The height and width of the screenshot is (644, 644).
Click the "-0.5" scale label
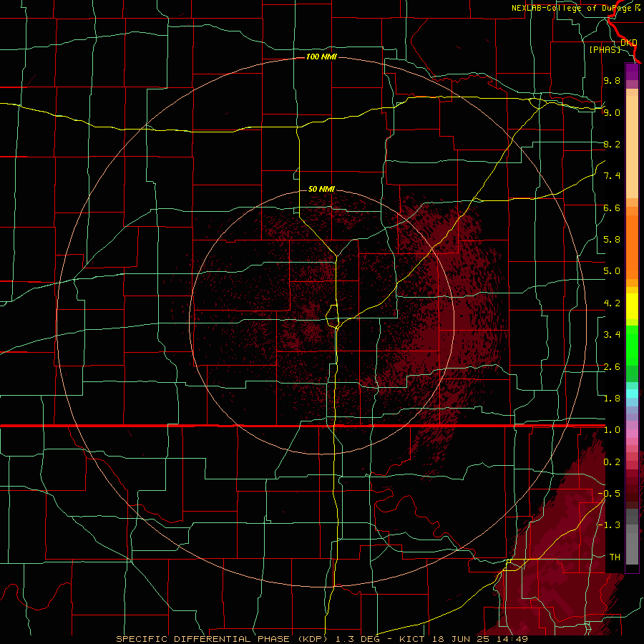pos(609,494)
